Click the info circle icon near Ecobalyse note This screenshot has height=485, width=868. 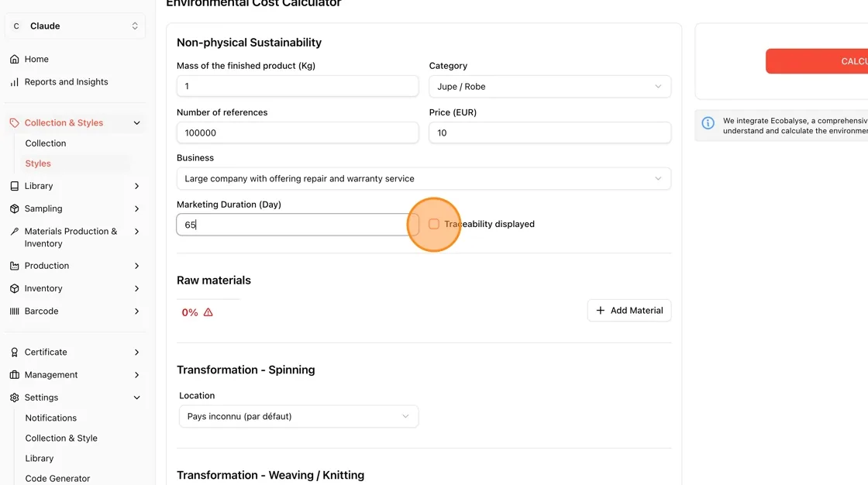(x=708, y=123)
